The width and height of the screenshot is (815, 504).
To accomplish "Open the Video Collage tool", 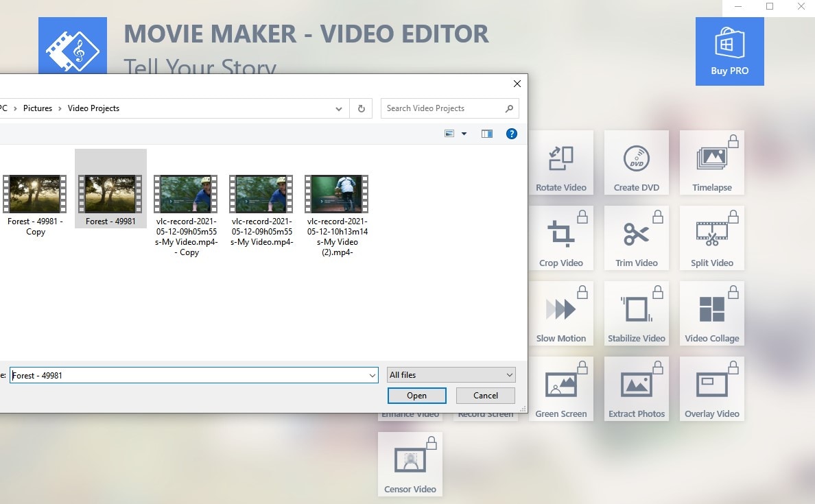I will [x=711, y=313].
